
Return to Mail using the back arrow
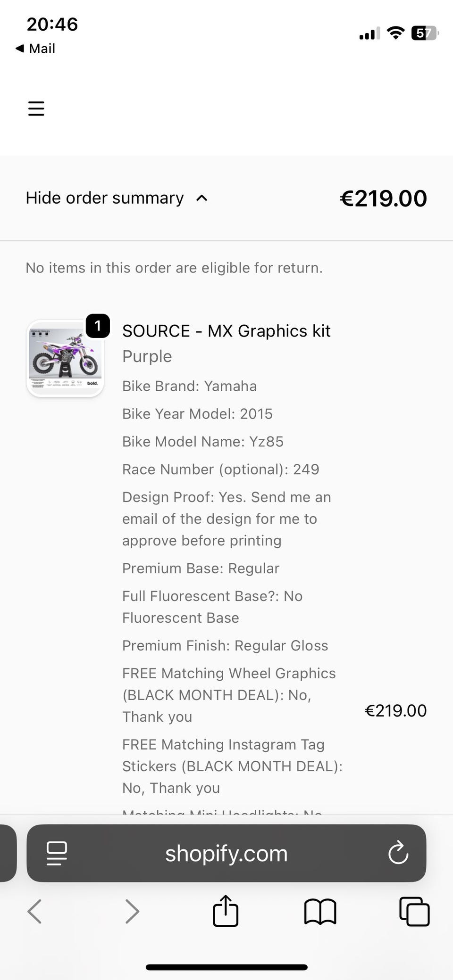(x=35, y=49)
